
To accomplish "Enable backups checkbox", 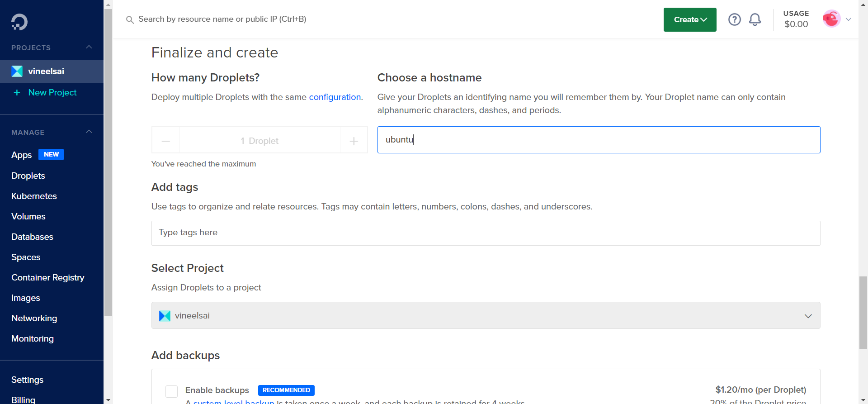I will click(x=171, y=391).
